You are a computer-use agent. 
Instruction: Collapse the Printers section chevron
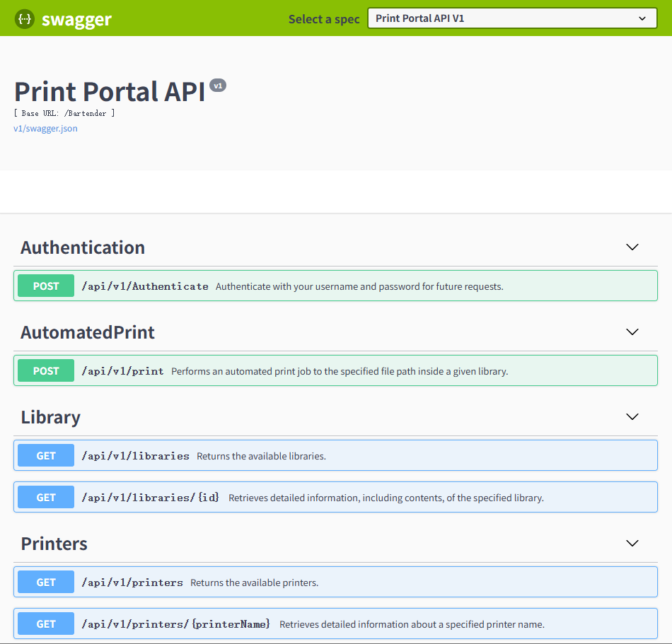pyautogui.click(x=632, y=544)
